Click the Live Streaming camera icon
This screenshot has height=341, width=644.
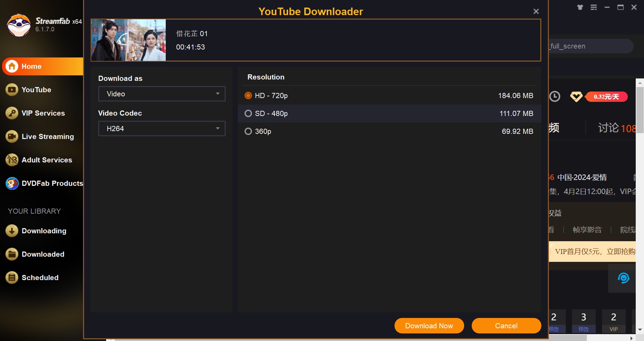pyautogui.click(x=12, y=137)
